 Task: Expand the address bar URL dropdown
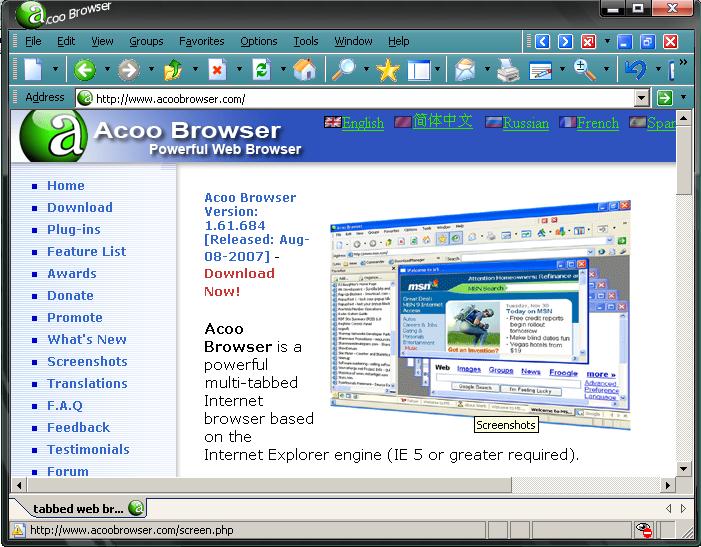(641, 98)
